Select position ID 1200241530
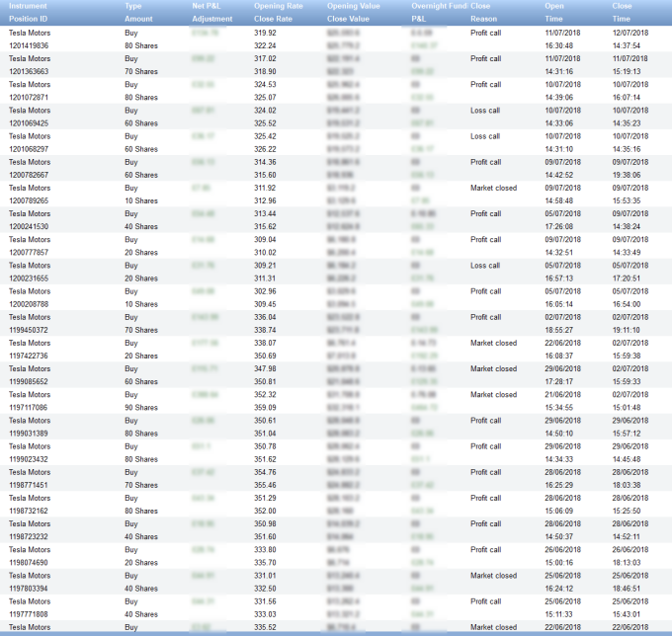Screen dimensions: 672x636 (29, 226)
